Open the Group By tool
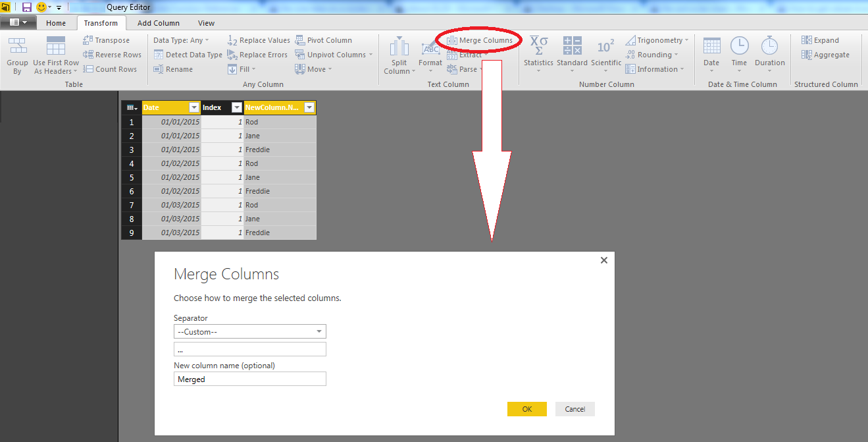Screen dimensions: 868x442 (x=18, y=56)
